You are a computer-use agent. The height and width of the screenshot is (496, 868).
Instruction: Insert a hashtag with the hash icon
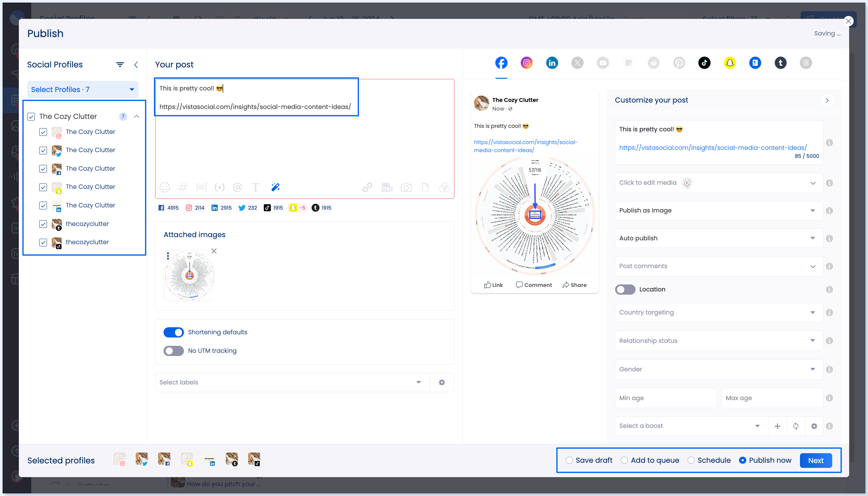coord(183,187)
